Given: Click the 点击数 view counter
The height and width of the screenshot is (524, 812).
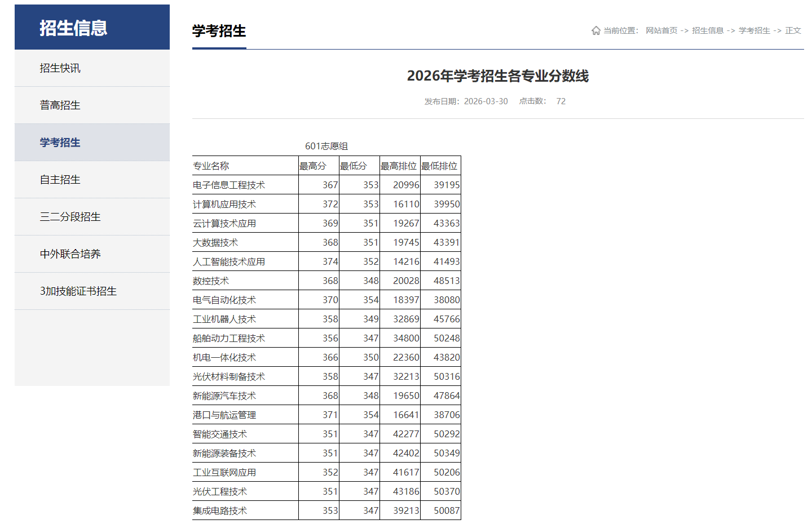Looking at the screenshot, I should (533, 101).
